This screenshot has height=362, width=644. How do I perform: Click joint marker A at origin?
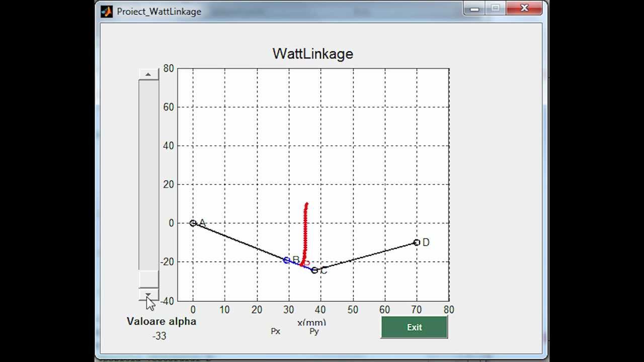193,223
